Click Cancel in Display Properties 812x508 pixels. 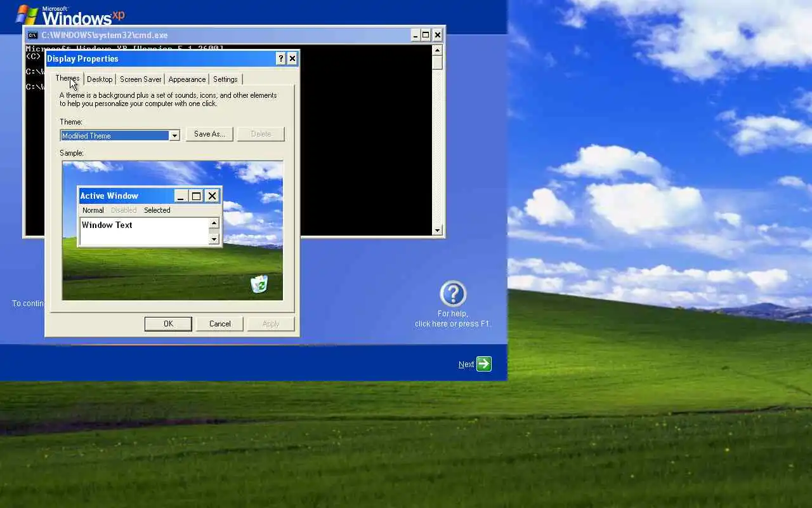tap(220, 324)
